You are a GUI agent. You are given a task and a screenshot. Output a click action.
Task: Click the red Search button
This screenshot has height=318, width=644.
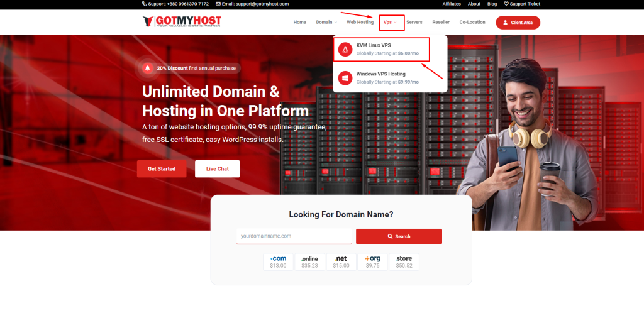[399, 236]
